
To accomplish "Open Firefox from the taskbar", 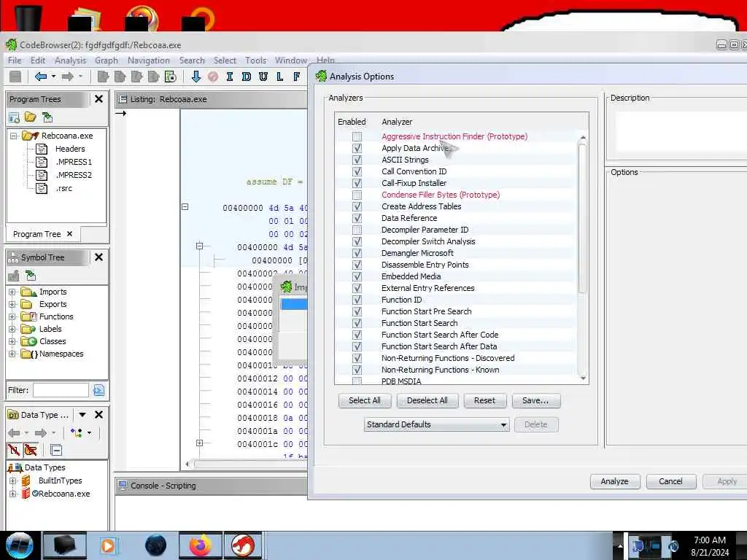I will click(x=201, y=545).
